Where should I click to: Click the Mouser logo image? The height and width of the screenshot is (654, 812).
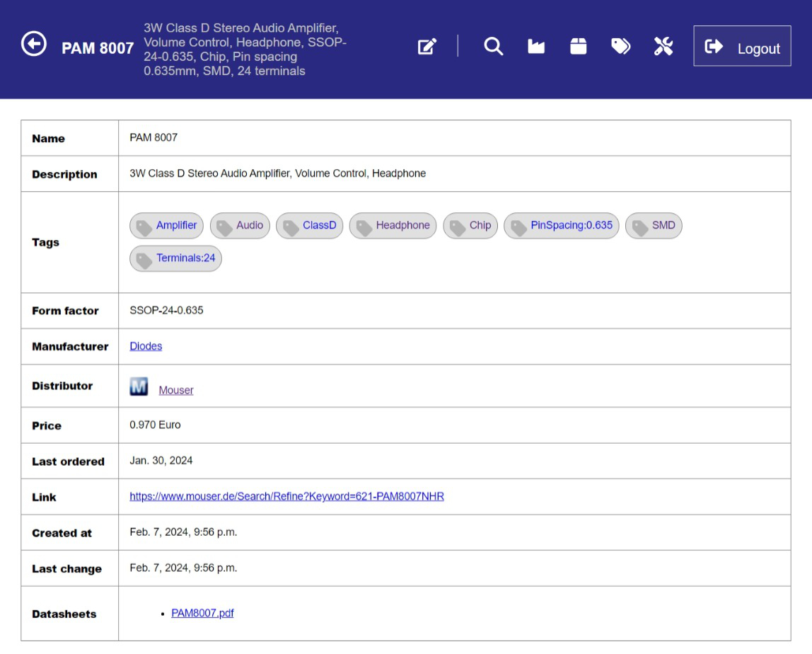[139, 386]
